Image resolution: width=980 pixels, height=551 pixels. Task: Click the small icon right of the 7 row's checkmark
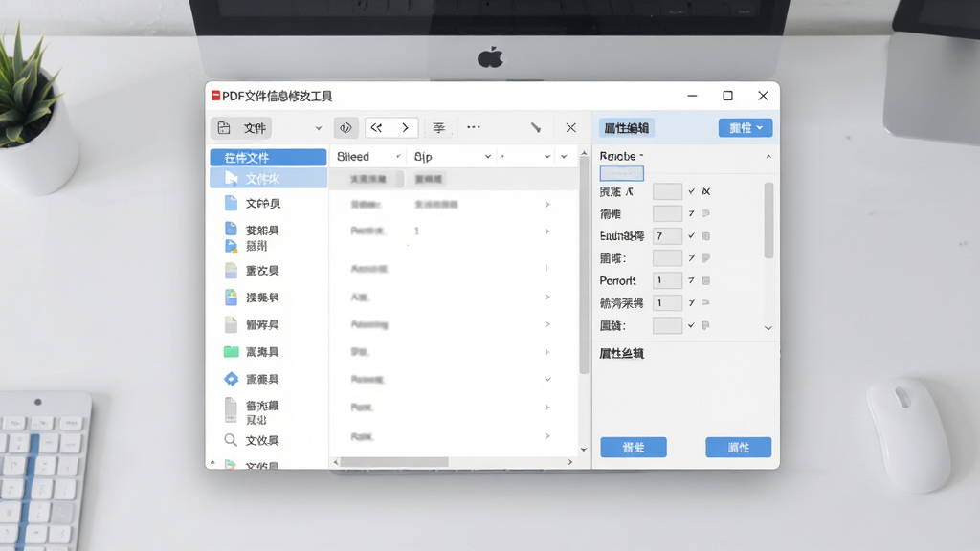coord(706,236)
